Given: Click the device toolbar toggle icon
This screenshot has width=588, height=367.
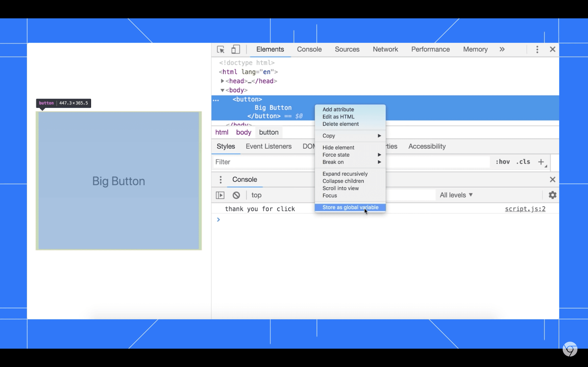Looking at the screenshot, I should 236,50.
